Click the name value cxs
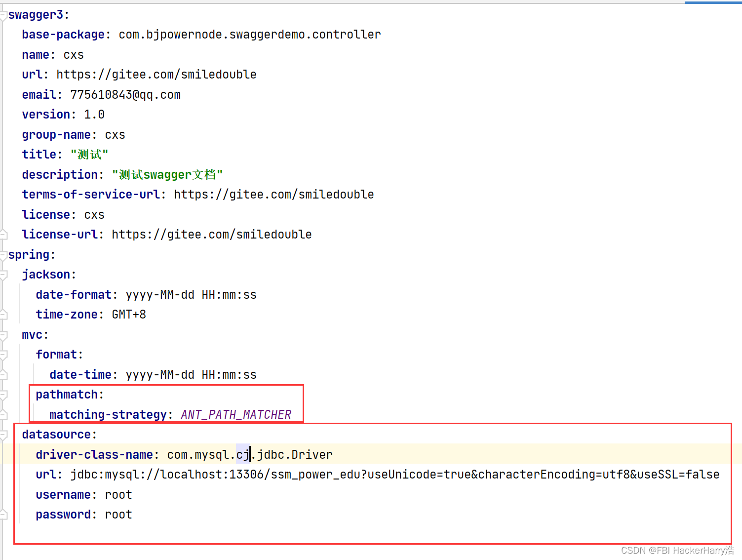The image size is (742, 560). (x=74, y=55)
